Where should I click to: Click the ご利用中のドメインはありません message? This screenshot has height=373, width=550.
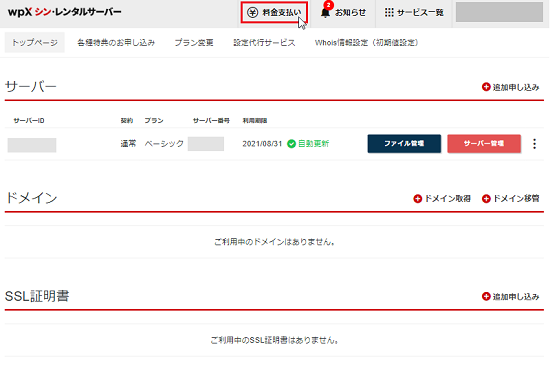(x=274, y=242)
